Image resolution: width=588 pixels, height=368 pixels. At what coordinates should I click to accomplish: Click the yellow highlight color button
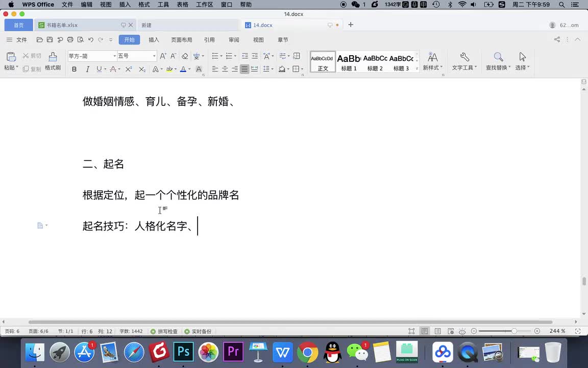pos(169,69)
